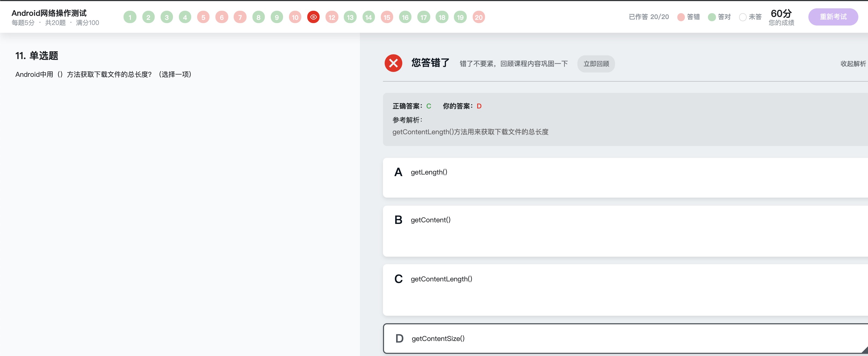Click the current question eye icon
This screenshot has width=868, height=356.
(x=313, y=17)
